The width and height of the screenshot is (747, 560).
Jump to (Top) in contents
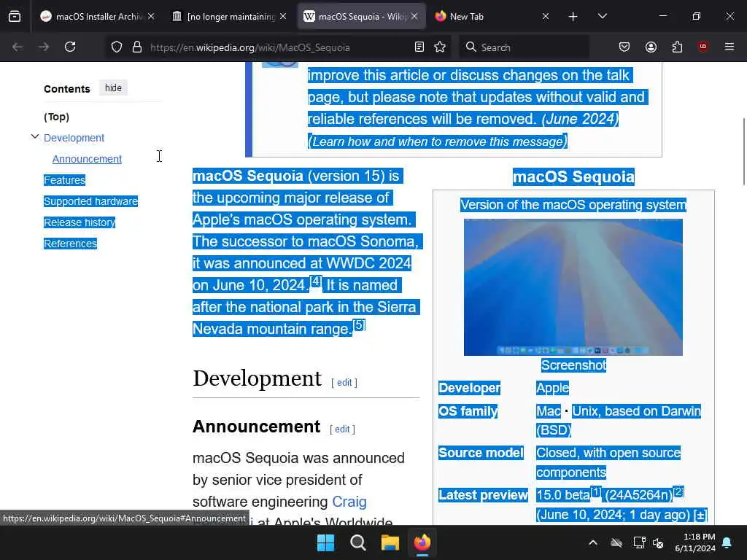click(x=57, y=117)
